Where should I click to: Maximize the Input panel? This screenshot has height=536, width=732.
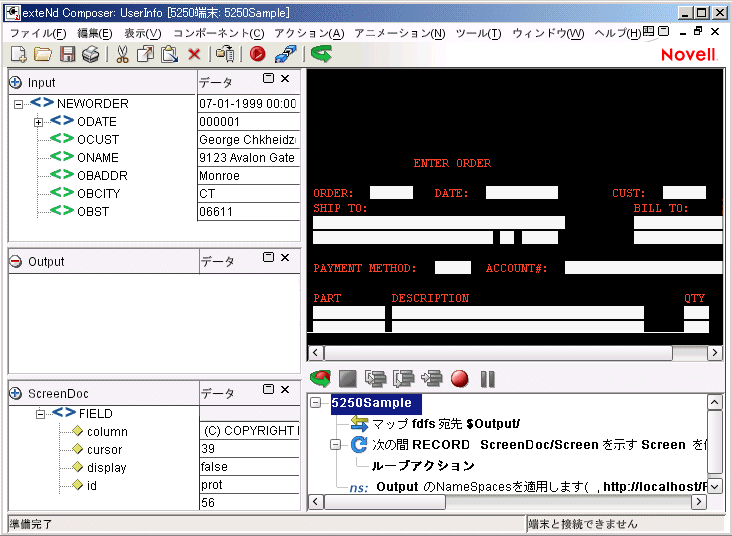(268, 78)
